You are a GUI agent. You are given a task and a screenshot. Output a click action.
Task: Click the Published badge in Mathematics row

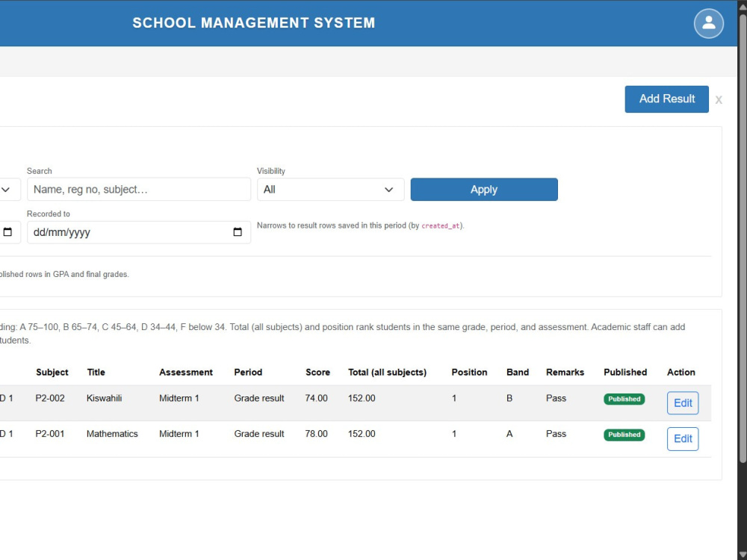(624, 435)
